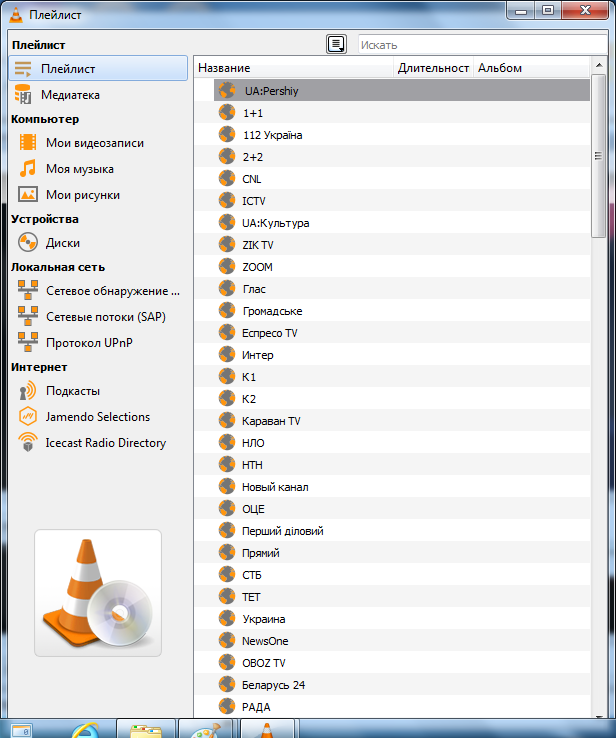Open Моя музыка entry
The height and width of the screenshot is (738, 616).
[x=98, y=168]
